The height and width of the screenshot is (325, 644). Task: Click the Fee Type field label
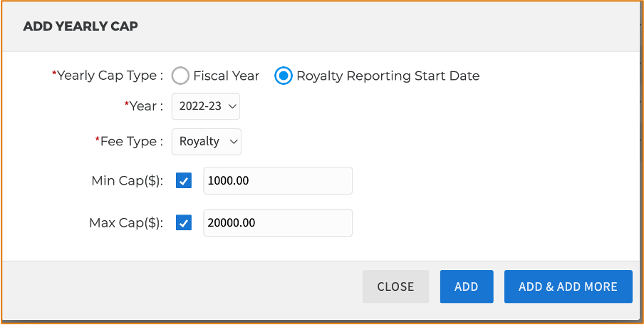coord(130,142)
